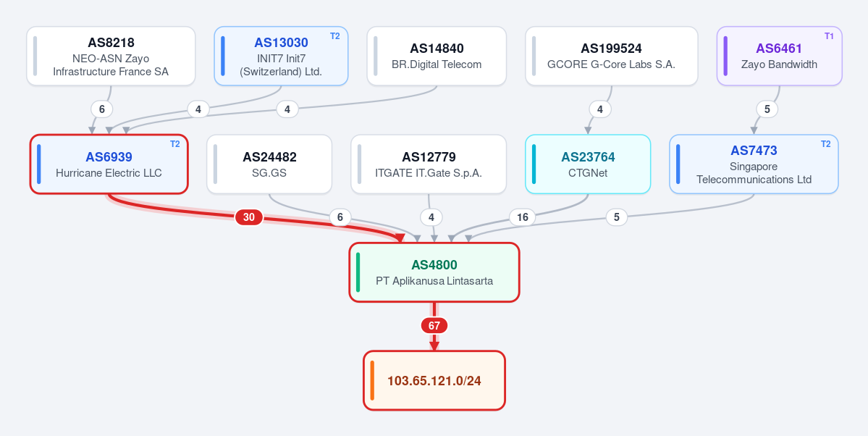
Task: Select the 103.65.121.0/24 prefix node
Action: click(434, 381)
